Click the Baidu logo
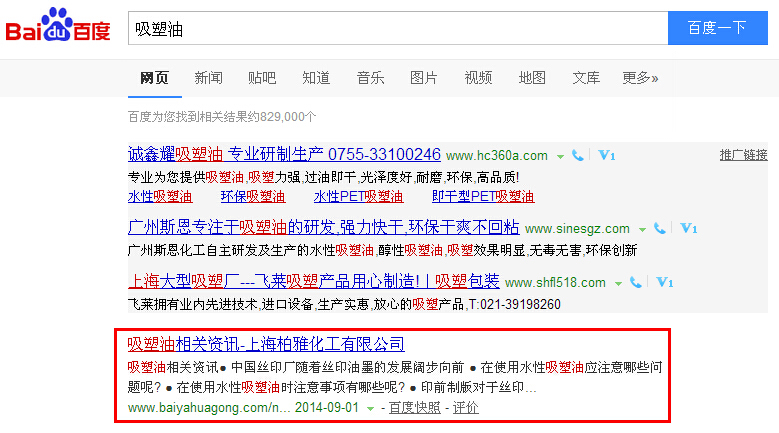Image resolution: width=779 pixels, height=433 pixels. click(x=58, y=25)
